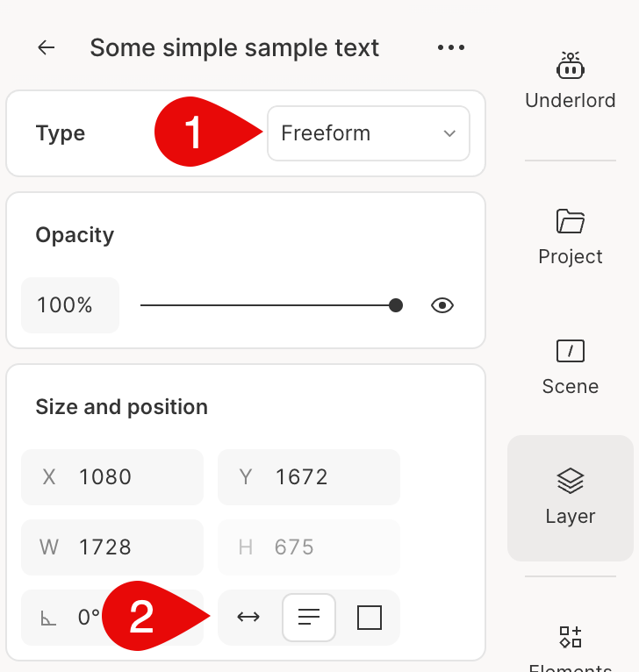Click the X position field 1080
Screen dimensions: 639x672
click(112, 477)
